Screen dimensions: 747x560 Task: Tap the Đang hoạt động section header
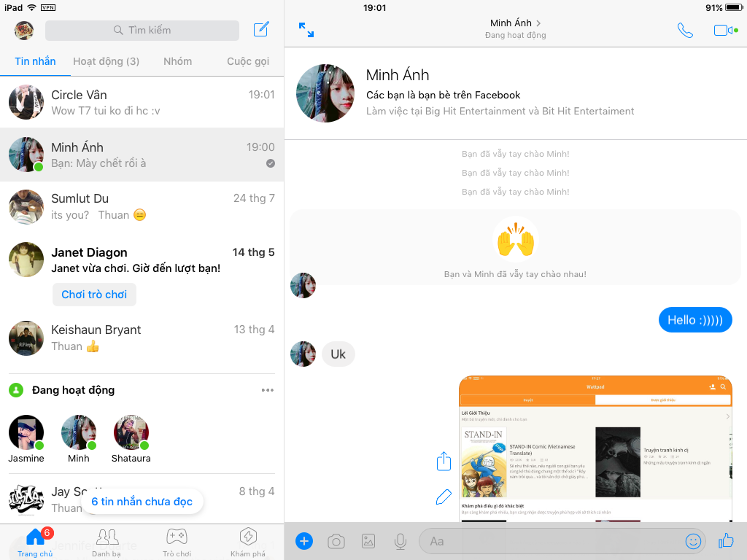74,390
